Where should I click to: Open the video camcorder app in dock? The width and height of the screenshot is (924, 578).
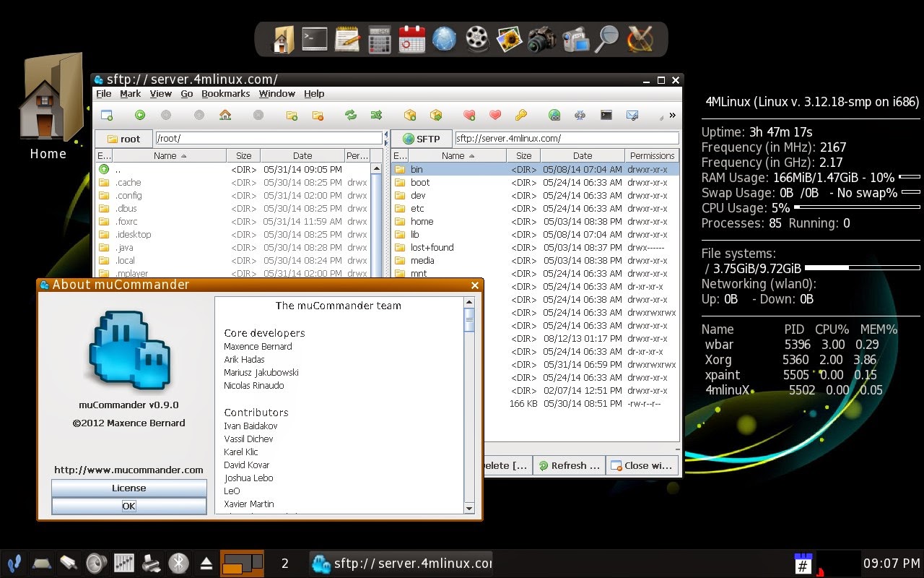tap(575, 39)
